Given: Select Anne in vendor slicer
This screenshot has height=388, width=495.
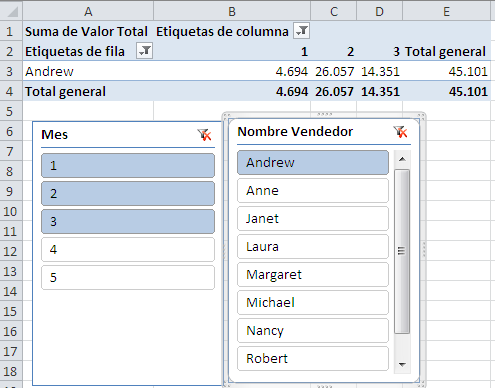Looking at the screenshot, I should point(313,190).
